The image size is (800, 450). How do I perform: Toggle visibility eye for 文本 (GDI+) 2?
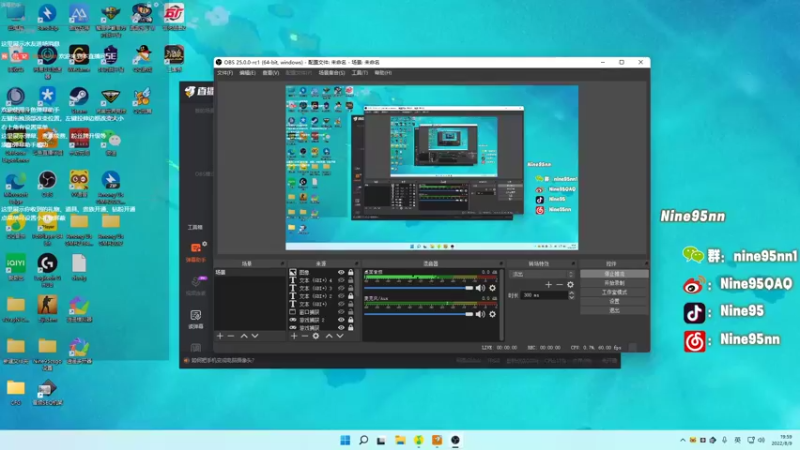(341, 296)
